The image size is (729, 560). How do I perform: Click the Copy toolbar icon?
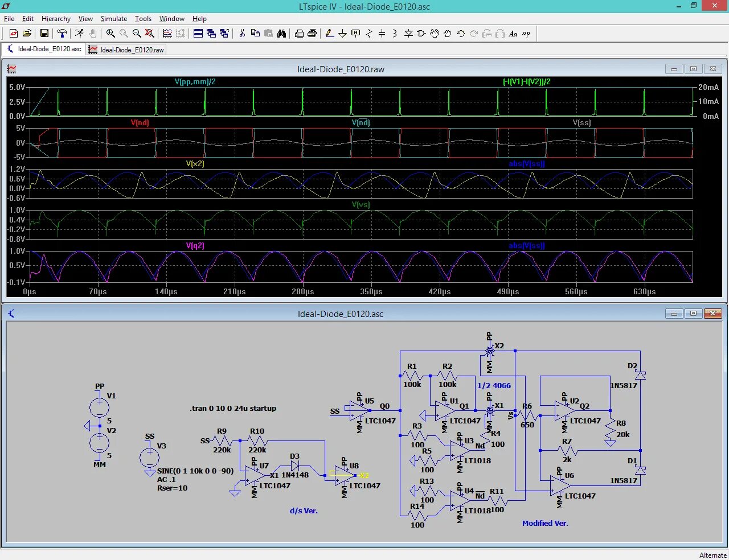click(x=255, y=34)
